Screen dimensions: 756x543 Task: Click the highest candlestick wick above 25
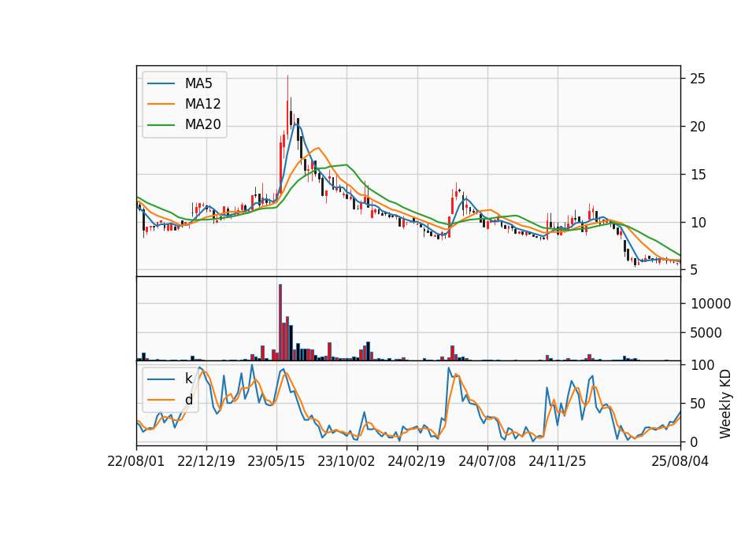(288, 87)
